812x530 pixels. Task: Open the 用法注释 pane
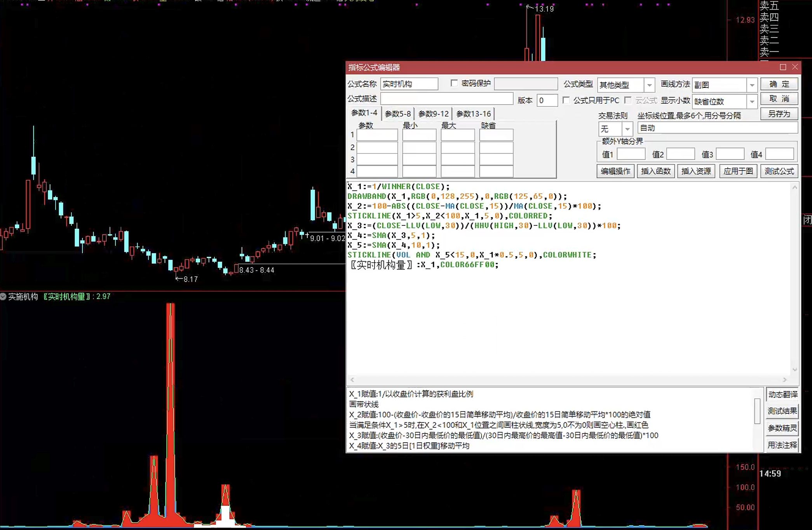pos(782,445)
